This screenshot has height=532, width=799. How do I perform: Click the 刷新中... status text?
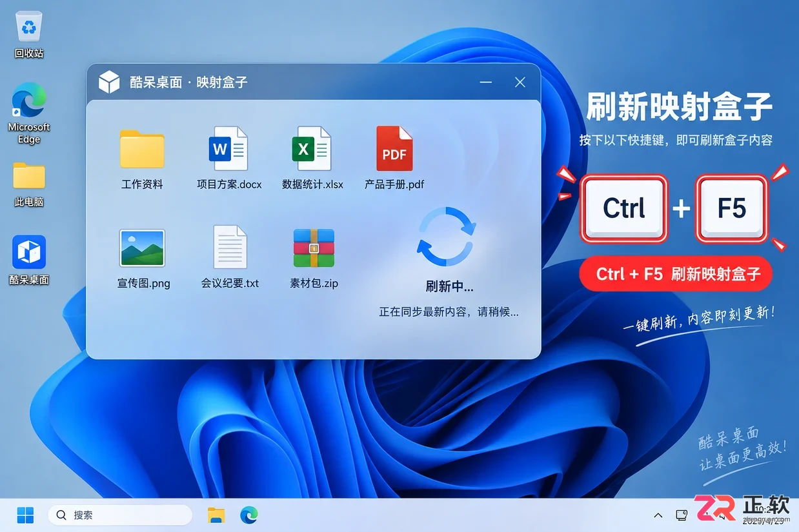[449, 286]
